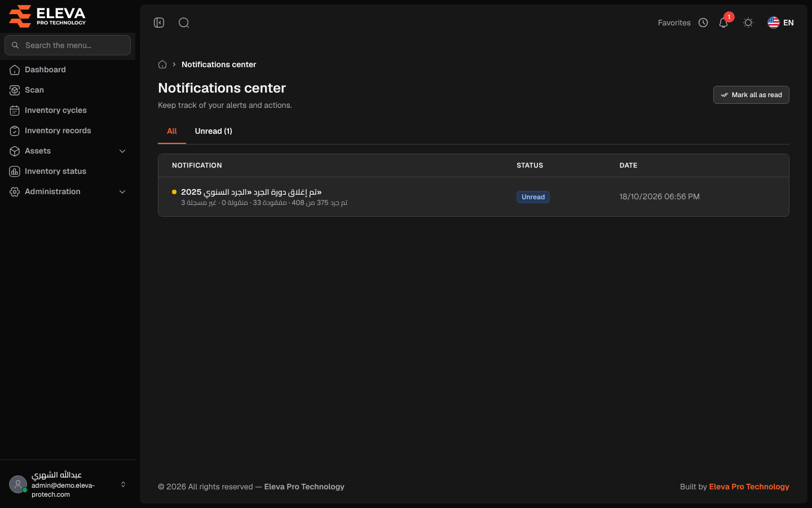The image size is (812, 508).
Task: Open the notifications bell icon
Action: pyautogui.click(x=723, y=23)
